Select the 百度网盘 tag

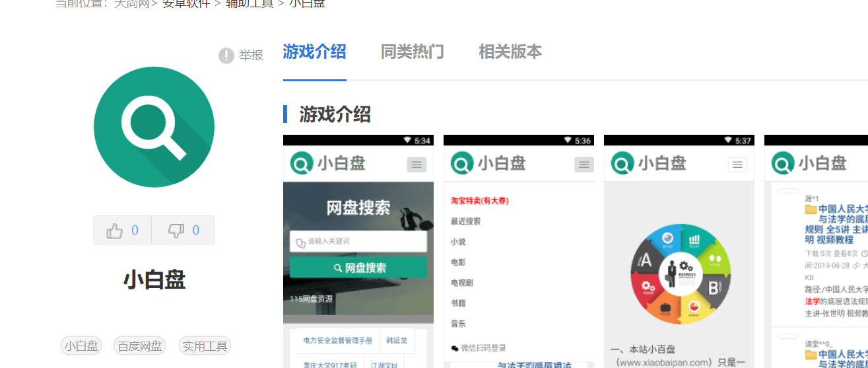[x=139, y=346]
